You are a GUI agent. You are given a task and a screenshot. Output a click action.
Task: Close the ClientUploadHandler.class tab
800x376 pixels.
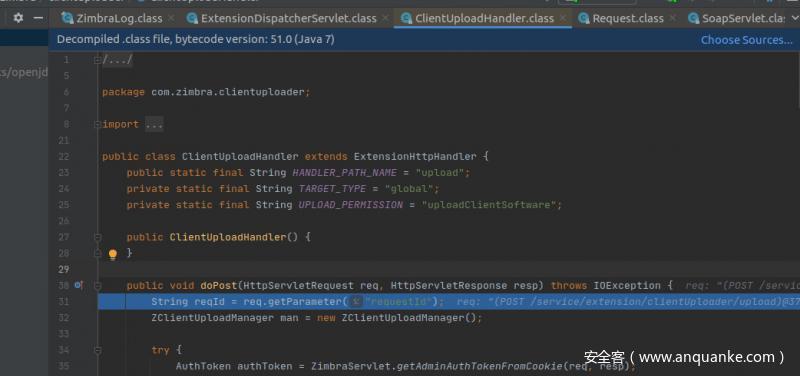coord(562,18)
